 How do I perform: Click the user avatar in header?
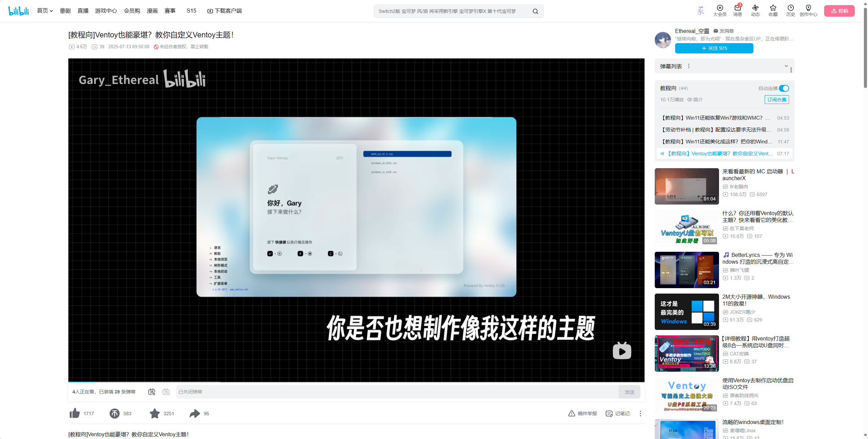pyautogui.click(x=701, y=11)
